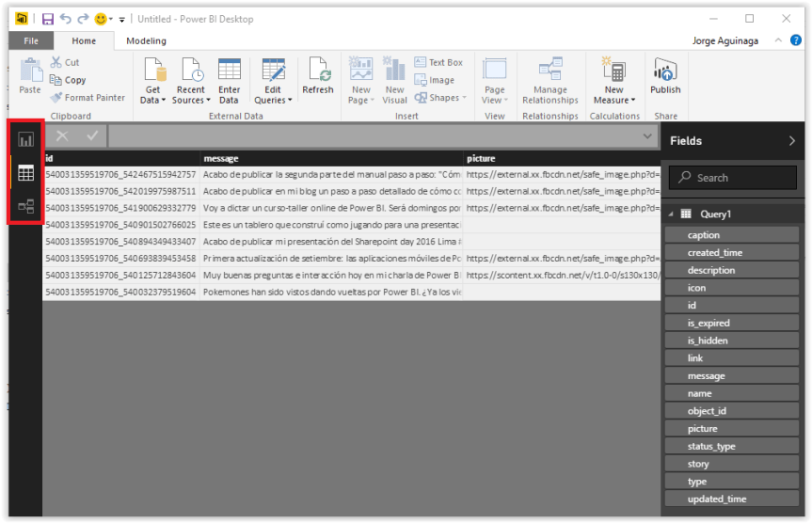Switch to Report view in left sidebar

click(25, 139)
